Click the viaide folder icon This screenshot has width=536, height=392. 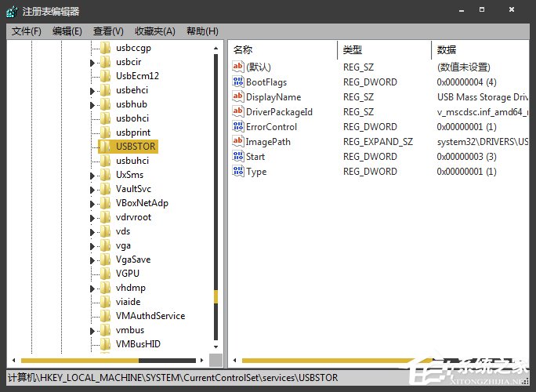[106, 301]
